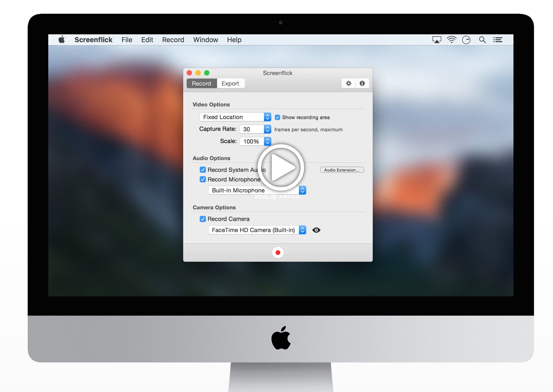Viewport: 553px width, 392px height.
Task: Click the 'Capture Rate:' label
Action: (218, 129)
